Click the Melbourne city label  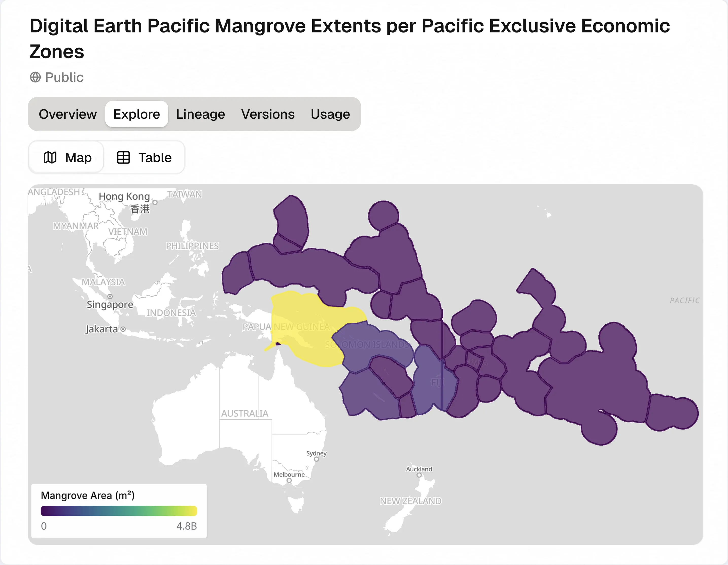point(289,474)
